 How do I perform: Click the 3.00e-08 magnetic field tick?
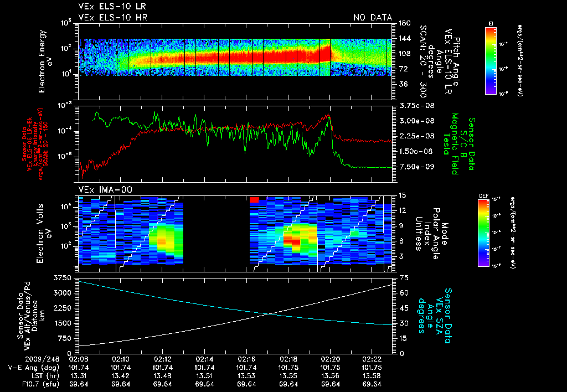pos(416,121)
